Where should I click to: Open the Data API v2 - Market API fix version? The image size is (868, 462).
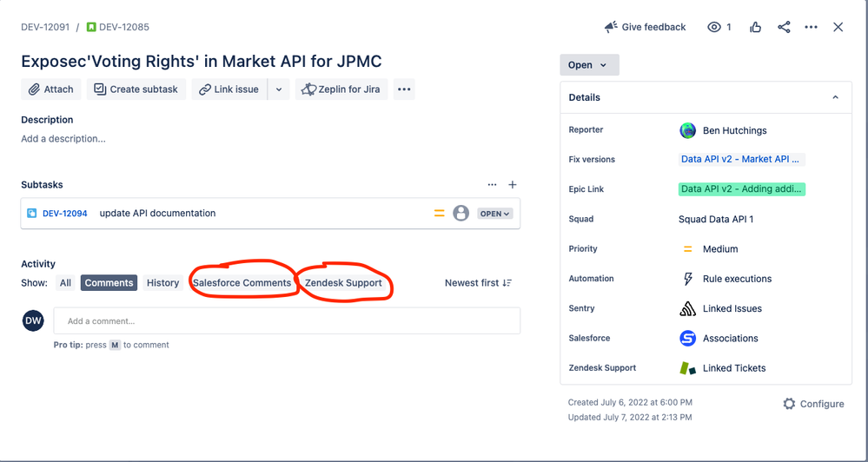click(742, 159)
